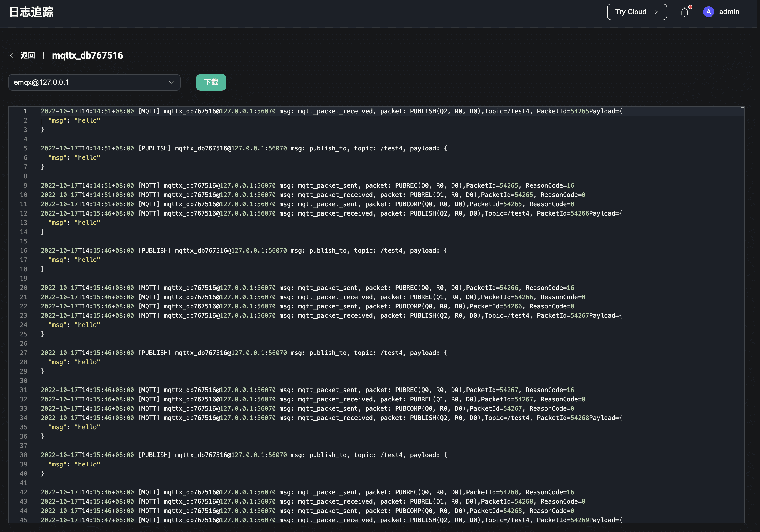The height and width of the screenshot is (532, 760).
Task: Click the Try Cloud button
Action: [x=631, y=12]
